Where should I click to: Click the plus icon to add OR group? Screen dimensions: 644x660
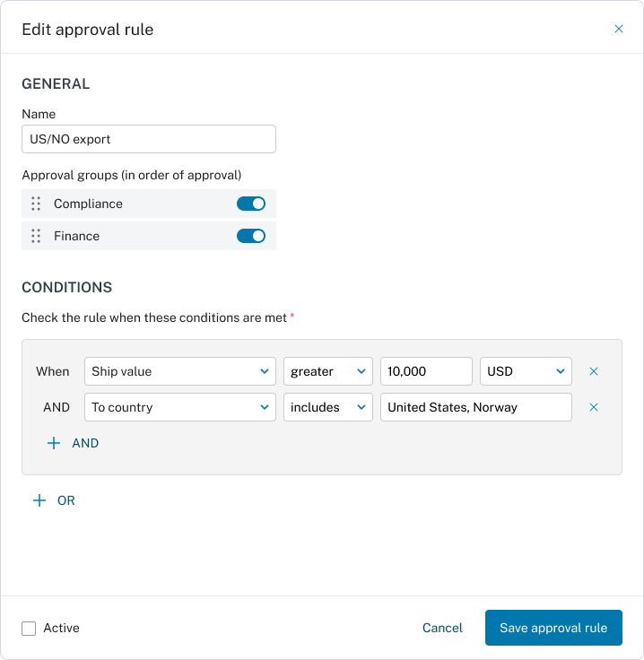(39, 500)
